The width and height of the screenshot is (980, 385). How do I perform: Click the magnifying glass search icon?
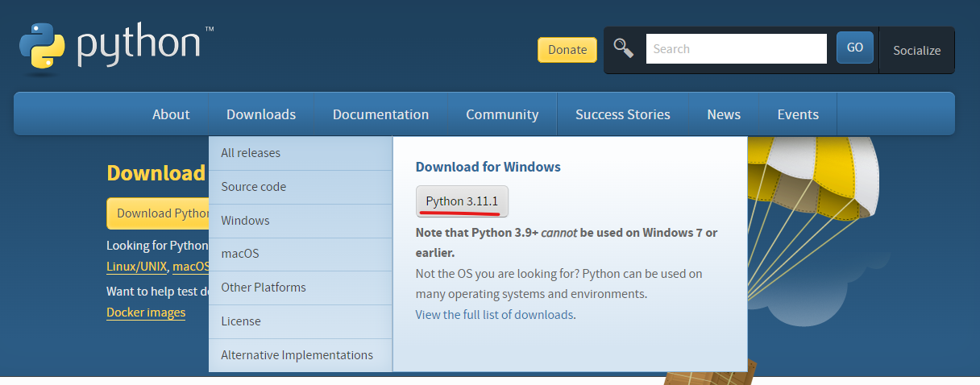pos(624,48)
